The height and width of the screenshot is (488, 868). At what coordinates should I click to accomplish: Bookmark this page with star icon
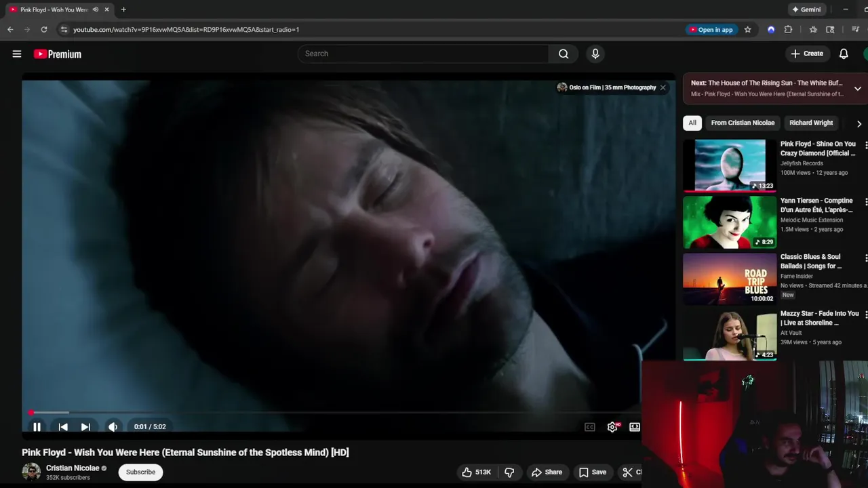point(748,30)
